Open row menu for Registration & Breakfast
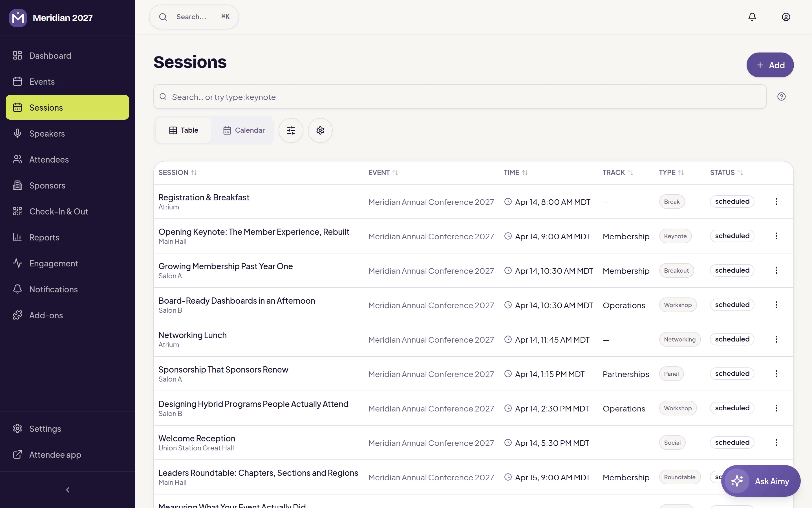The width and height of the screenshot is (812, 508). 776,202
